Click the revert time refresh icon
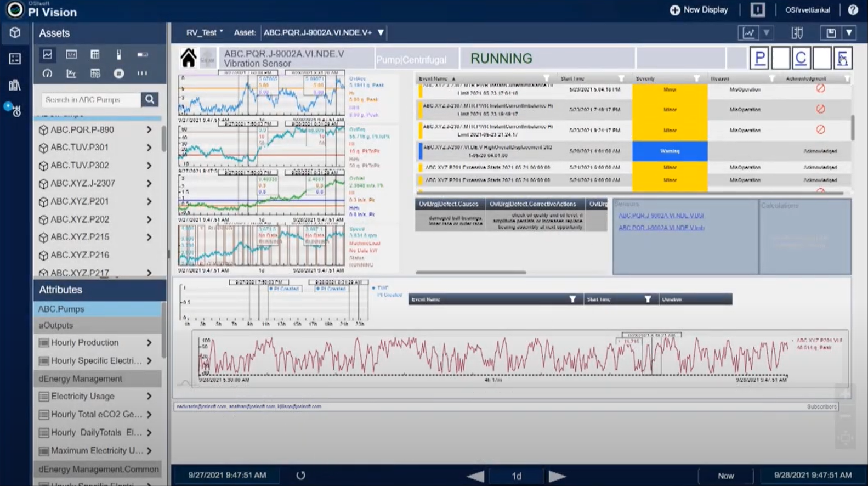 click(x=300, y=476)
